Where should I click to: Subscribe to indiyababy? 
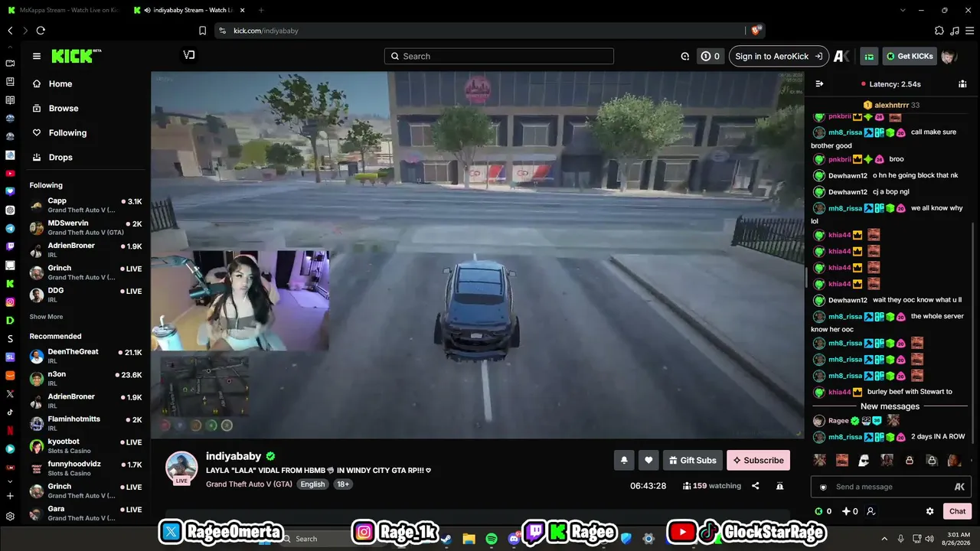point(758,460)
